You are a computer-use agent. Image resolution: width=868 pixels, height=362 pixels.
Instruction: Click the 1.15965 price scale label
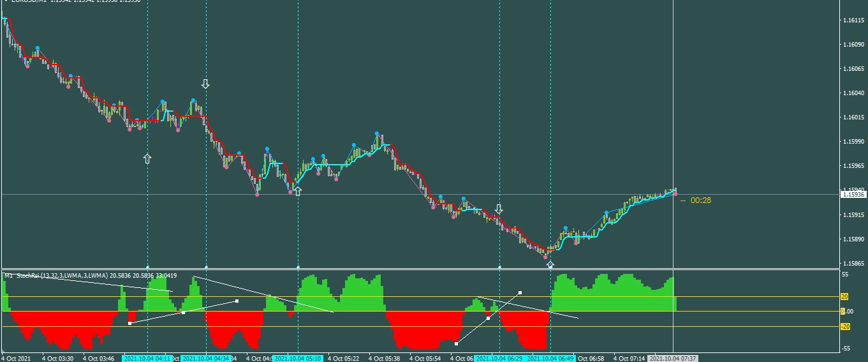[x=853, y=166]
